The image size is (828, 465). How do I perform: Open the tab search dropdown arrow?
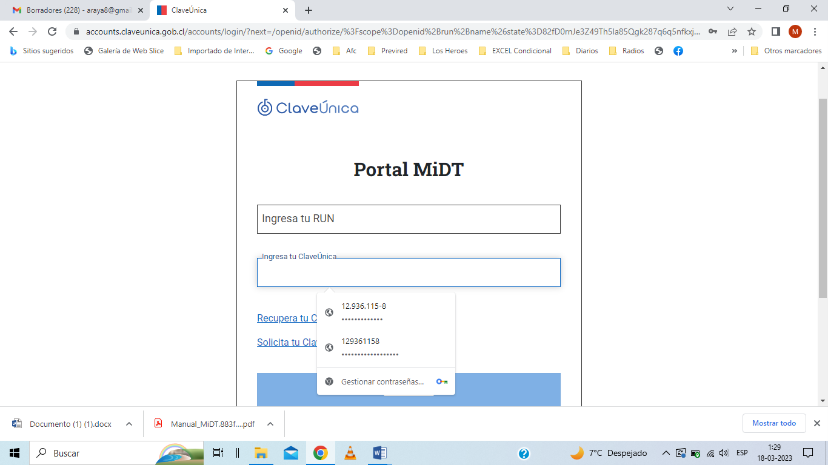tap(730, 9)
